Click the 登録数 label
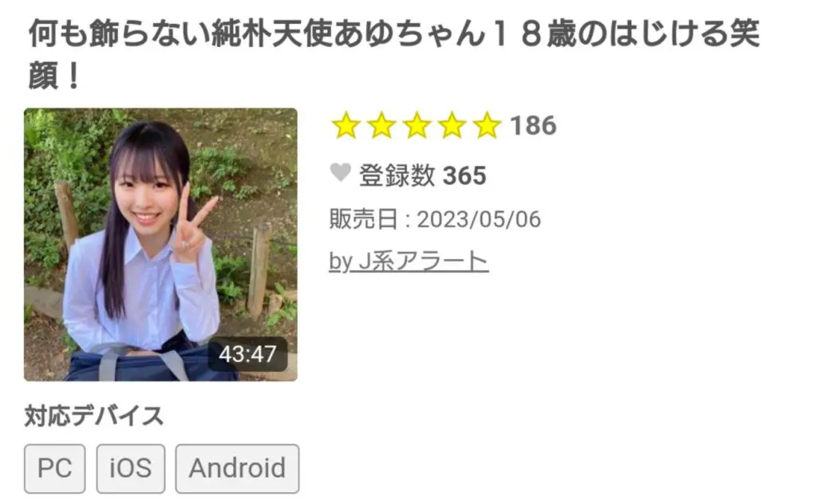This screenshot has height=504, width=817. pos(397,175)
